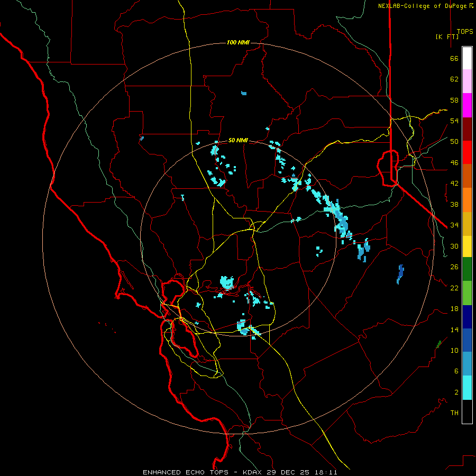Click the 6 value on the legend
This screenshot has width=476, height=476.
click(x=456, y=371)
